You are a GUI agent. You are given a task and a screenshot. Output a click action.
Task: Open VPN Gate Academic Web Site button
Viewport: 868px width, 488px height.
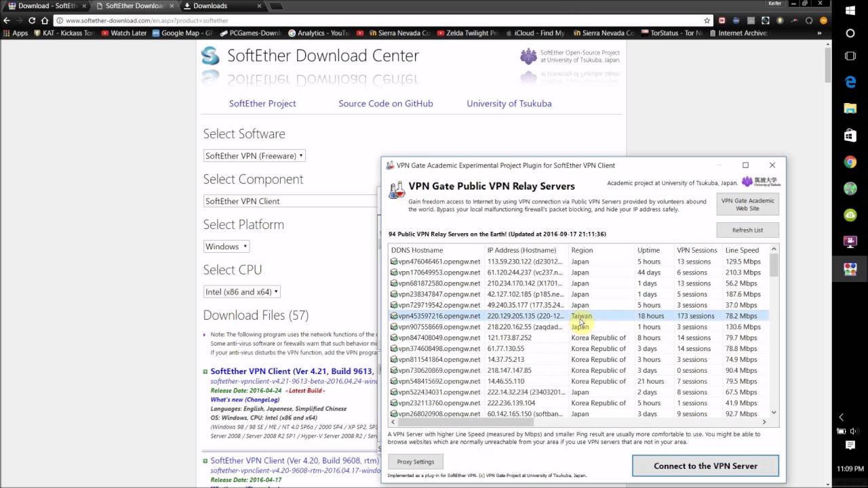747,204
